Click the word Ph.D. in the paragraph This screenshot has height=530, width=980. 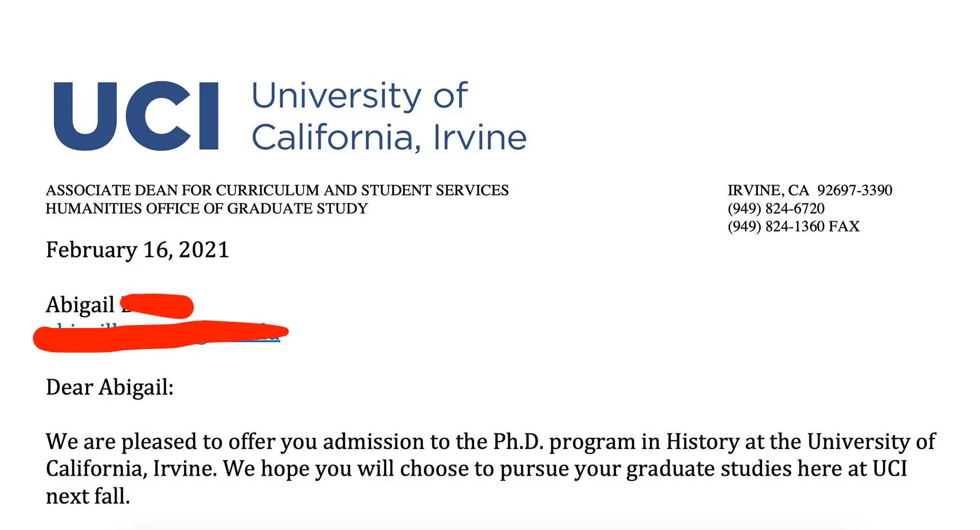518,442
